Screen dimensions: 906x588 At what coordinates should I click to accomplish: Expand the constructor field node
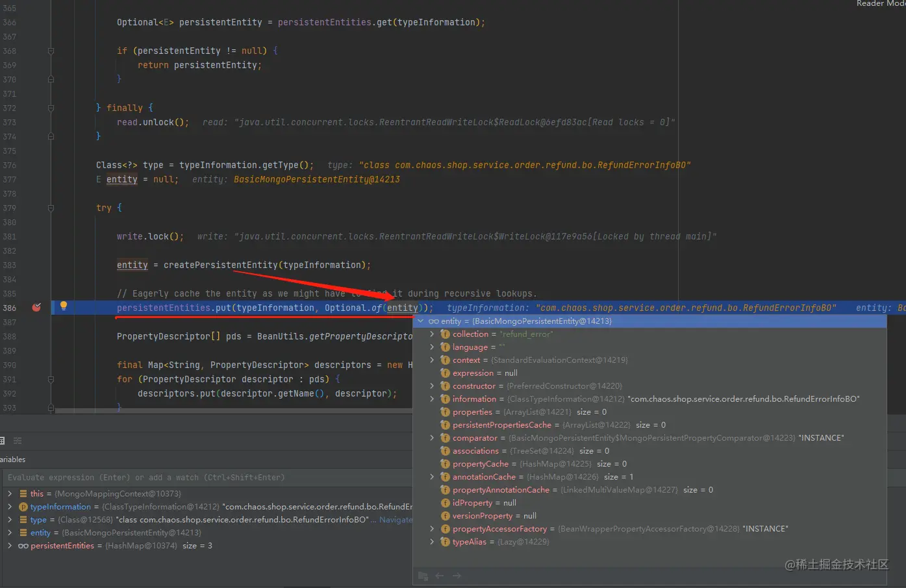coord(432,386)
